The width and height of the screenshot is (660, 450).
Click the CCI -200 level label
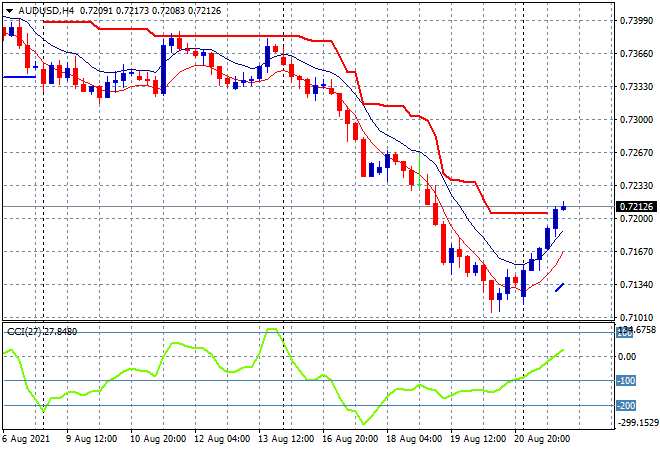pos(626,406)
